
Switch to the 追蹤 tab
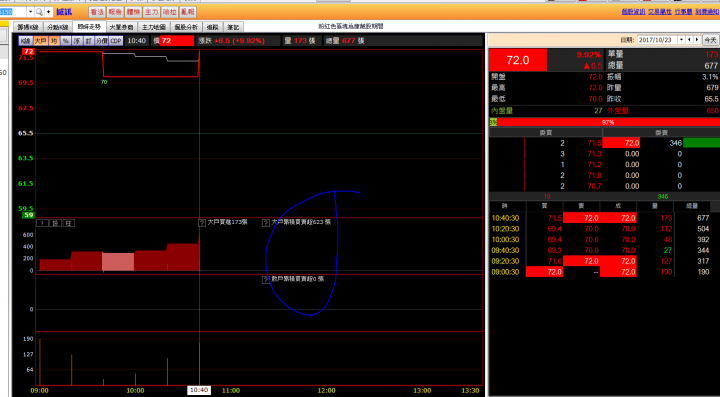(x=213, y=27)
